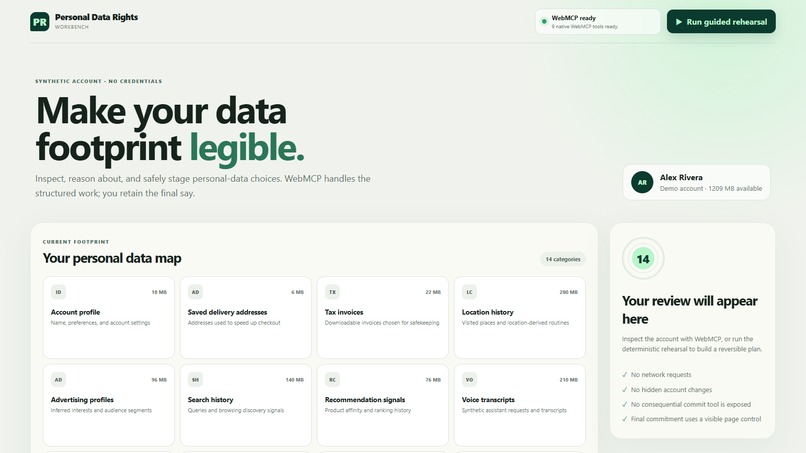Click the Your review will appear here heading
The width and height of the screenshot is (806, 453).
pyautogui.click(x=689, y=310)
